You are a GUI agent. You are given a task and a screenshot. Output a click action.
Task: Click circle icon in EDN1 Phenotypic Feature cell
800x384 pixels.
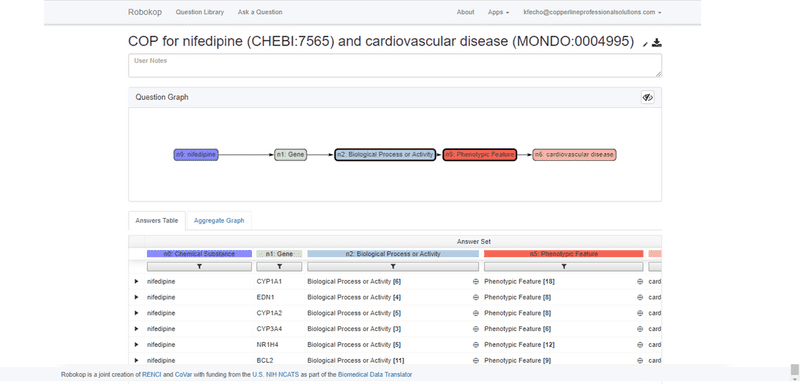point(640,297)
